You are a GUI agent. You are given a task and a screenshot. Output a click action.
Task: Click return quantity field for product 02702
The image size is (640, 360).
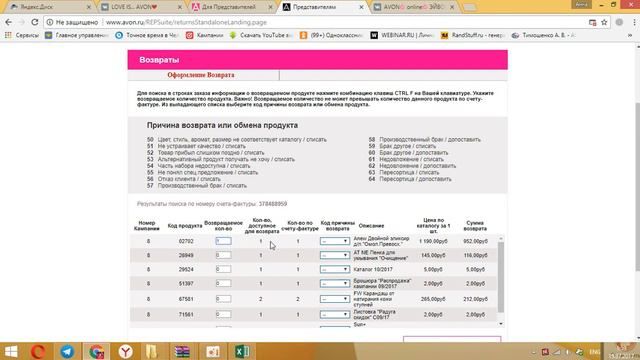223,241
